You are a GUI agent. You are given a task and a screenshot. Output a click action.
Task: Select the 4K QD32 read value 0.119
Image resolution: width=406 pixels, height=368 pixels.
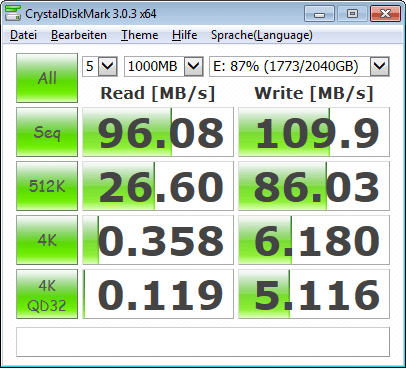click(158, 294)
